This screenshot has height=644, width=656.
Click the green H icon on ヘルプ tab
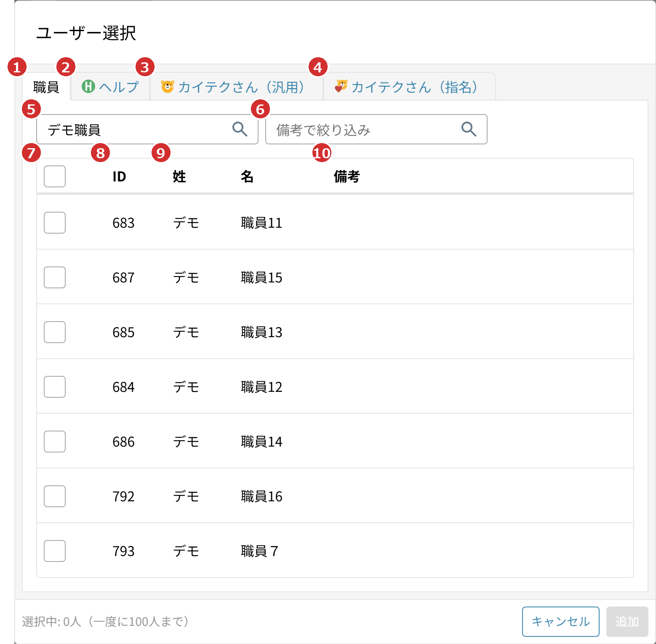pyautogui.click(x=88, y=86)
